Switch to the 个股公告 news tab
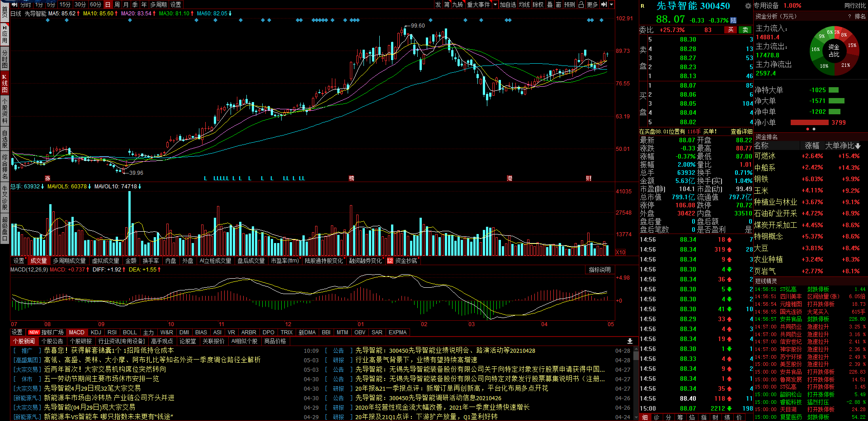This screenshot has width=868, height=421. tap(52, 341)
